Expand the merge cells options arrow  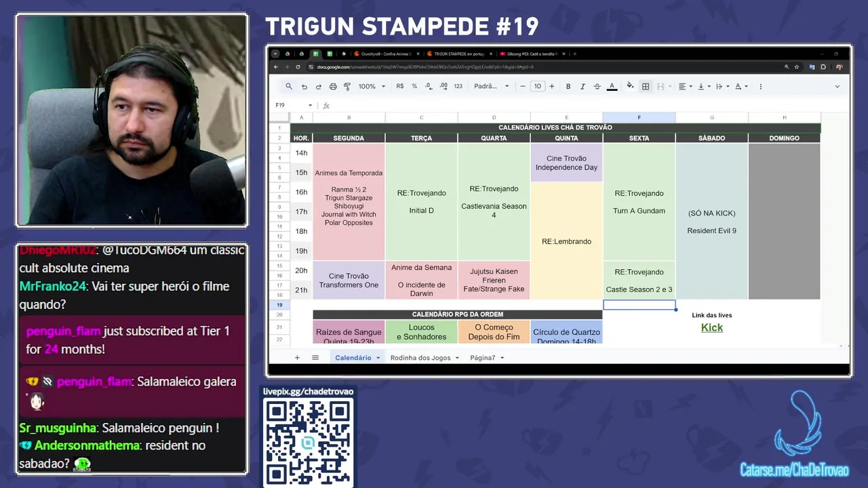pyautogui.click(x=670, y=86)
